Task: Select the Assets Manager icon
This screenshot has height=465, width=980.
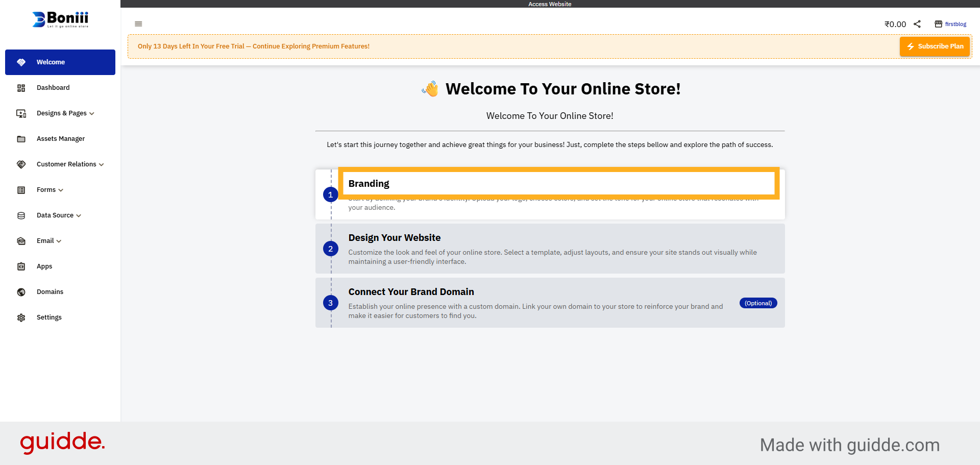Action: pyautogui.click(x=21, y=138)
